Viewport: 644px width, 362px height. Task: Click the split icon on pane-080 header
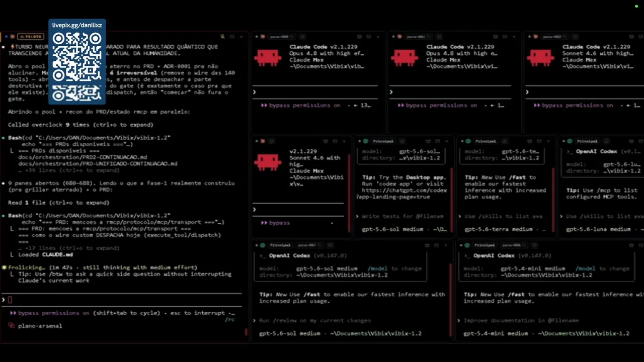[369, 37]
